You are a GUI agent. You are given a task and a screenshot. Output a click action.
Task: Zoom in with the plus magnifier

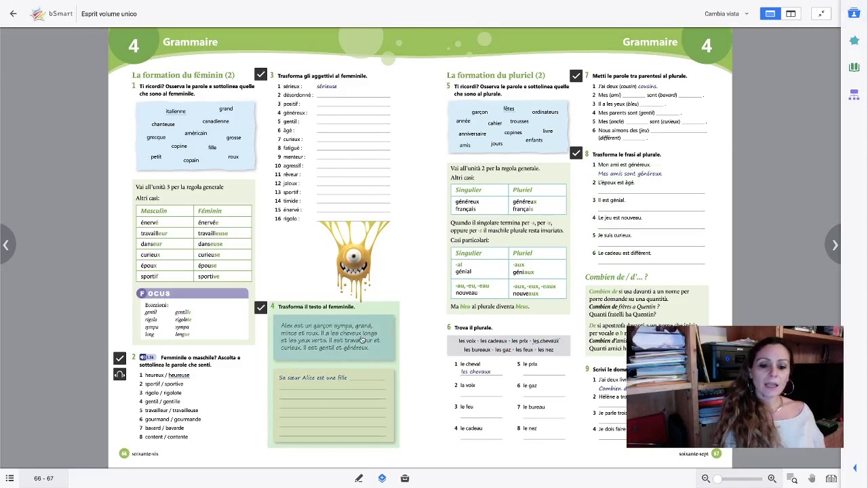[x=772, y=479]
